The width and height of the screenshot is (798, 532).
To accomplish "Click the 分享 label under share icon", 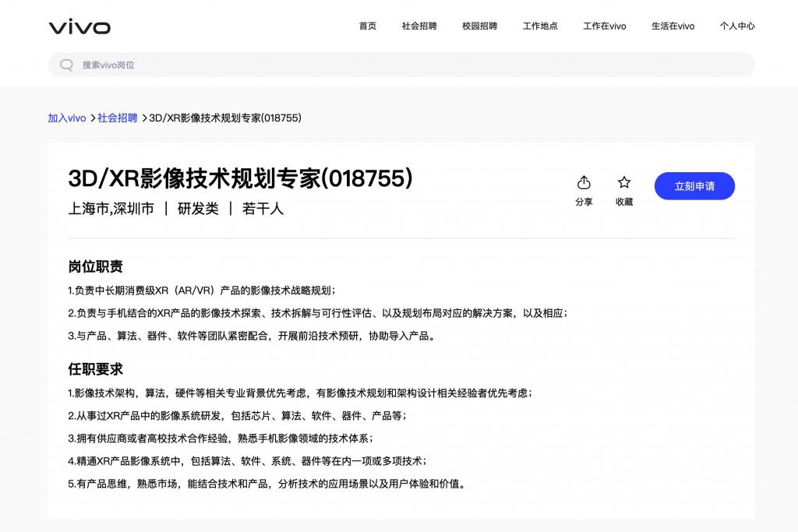I will (584, 202).
